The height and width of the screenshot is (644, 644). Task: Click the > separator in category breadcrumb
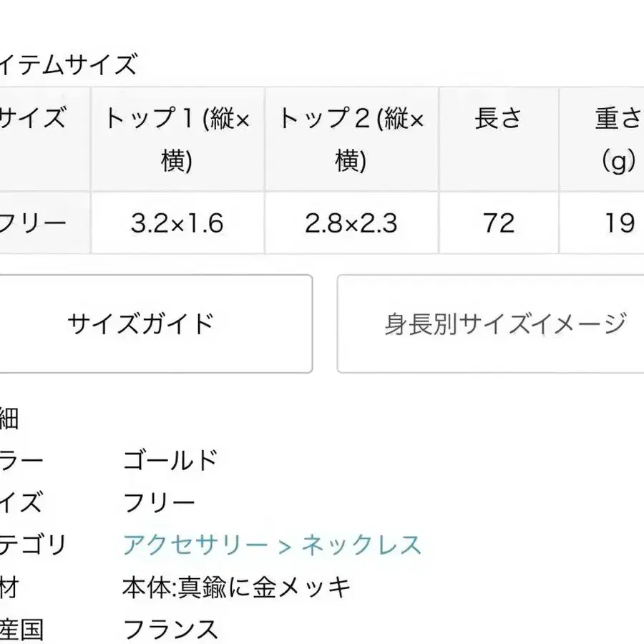point(284,546)
